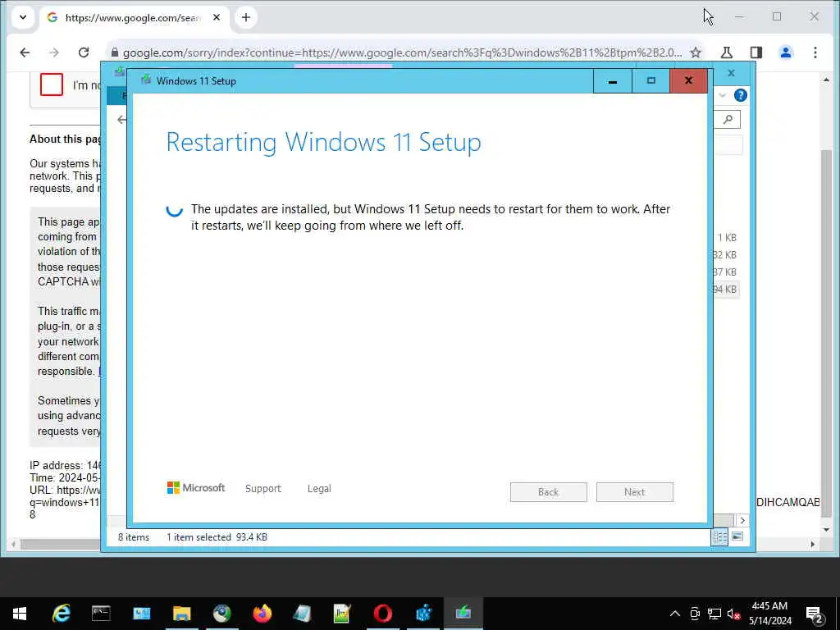The height and width of the screenshot is (630, 840).
Task: Launch Internet Explorer from taskbar
Action: pyautogui.click(x=61, y=614)
